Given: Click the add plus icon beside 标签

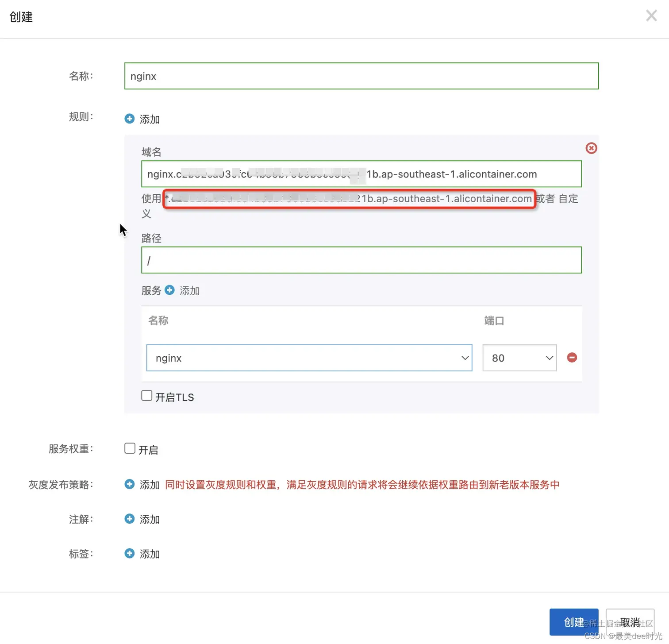Looking at the screenshot, I should click(x=129, y=553).
